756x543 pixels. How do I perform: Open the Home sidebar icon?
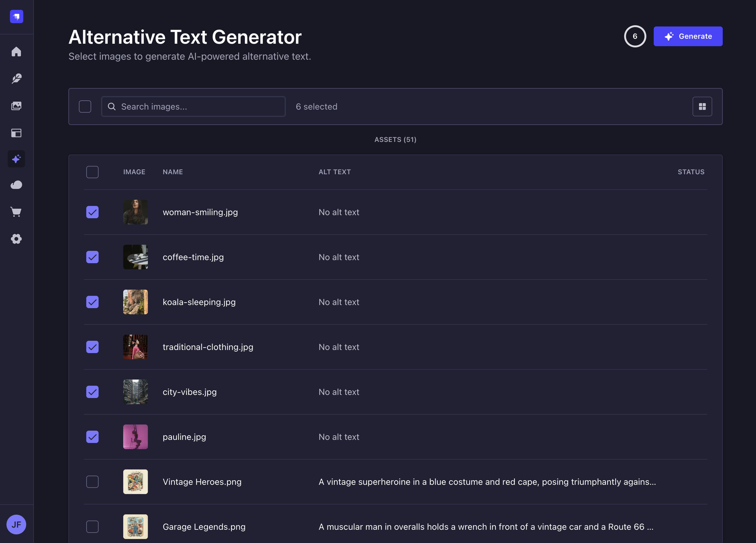[16, 52]
